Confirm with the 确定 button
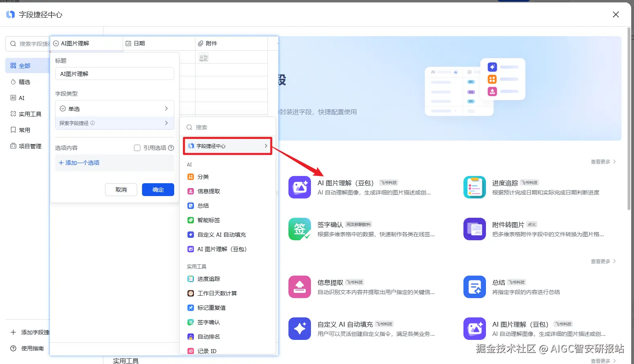 click(158, 190)
